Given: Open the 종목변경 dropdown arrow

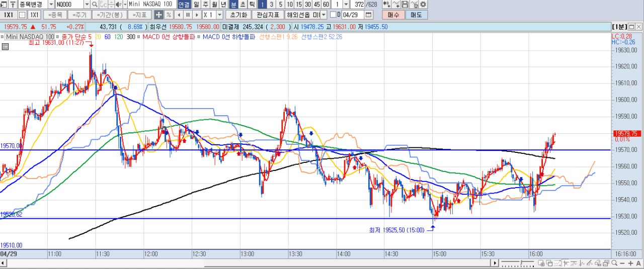Looking at the screenshot, I should tap(51, 5).
